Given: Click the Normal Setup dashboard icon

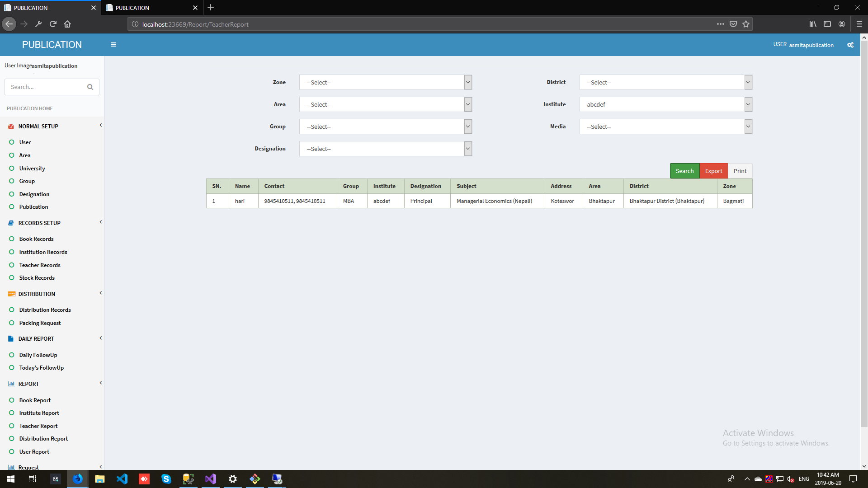Looking at the screenshot, I should (11, 127).
